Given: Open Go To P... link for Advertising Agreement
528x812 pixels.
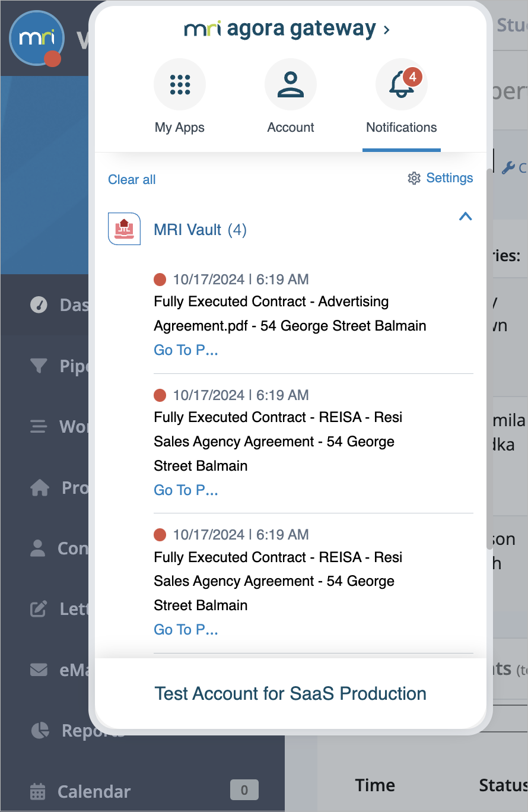Looking at the screenshot, I should click(186, 350).
